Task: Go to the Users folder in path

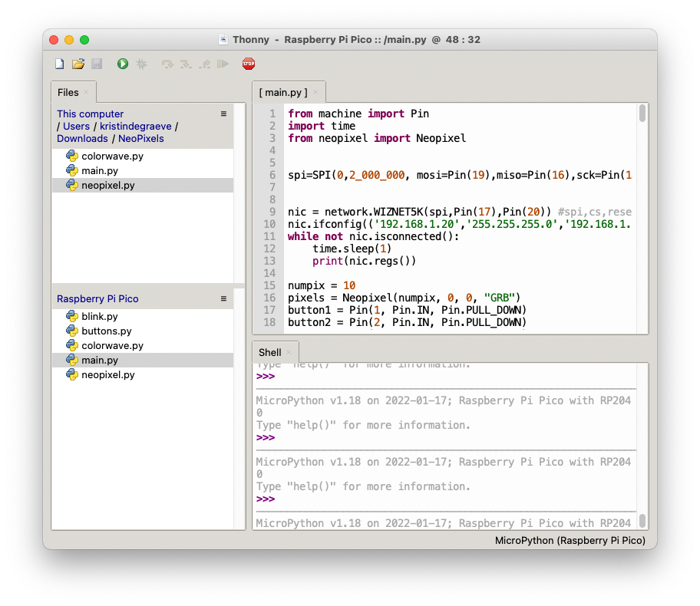Action: point(76,127)
